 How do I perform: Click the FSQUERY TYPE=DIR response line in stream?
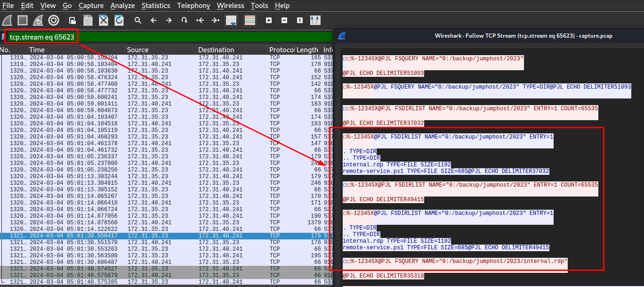[487, 87]
